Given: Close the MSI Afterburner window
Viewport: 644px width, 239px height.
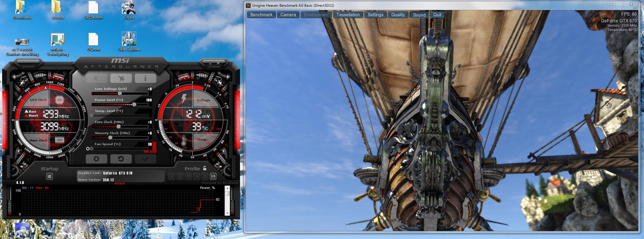Looking at the screenshot, I should 218,63.
